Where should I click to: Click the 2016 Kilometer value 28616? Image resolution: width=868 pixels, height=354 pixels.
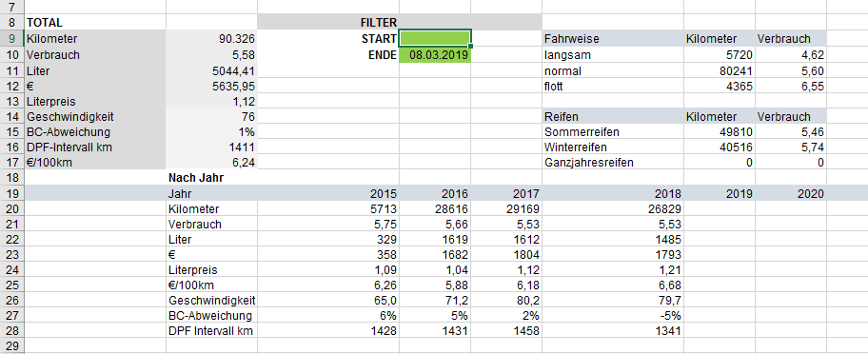pyautogui.click(x=435, y=208)
